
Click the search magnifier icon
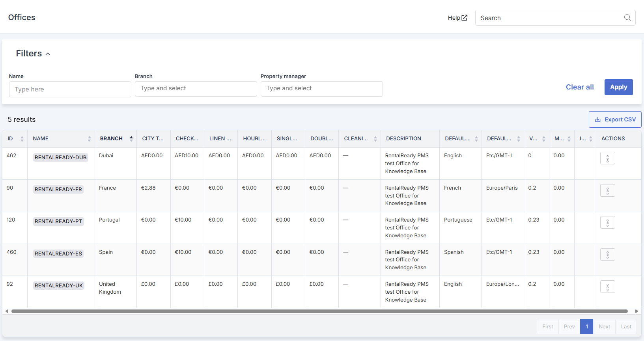[627, 18]
